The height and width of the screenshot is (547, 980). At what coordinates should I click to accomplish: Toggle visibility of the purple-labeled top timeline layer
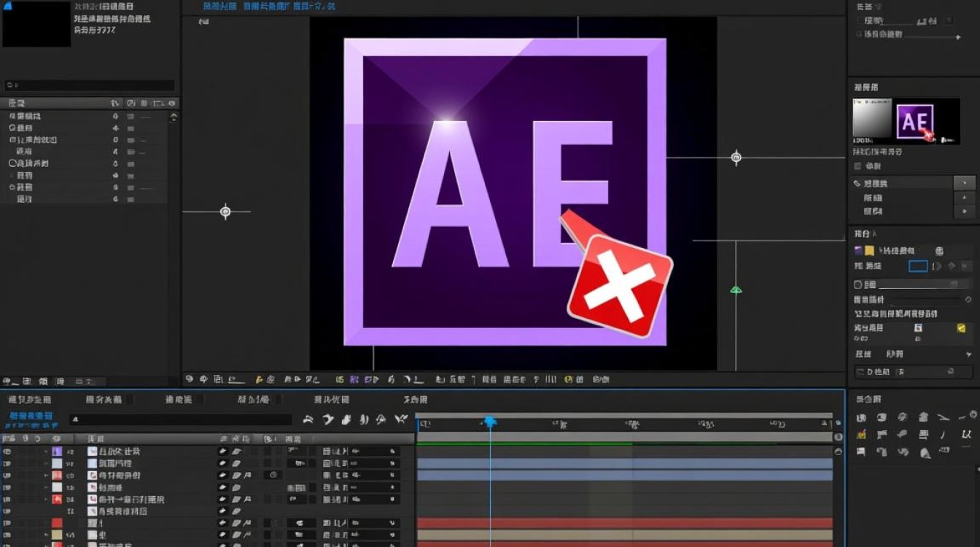pyautogui.click(x=7, y=451)
